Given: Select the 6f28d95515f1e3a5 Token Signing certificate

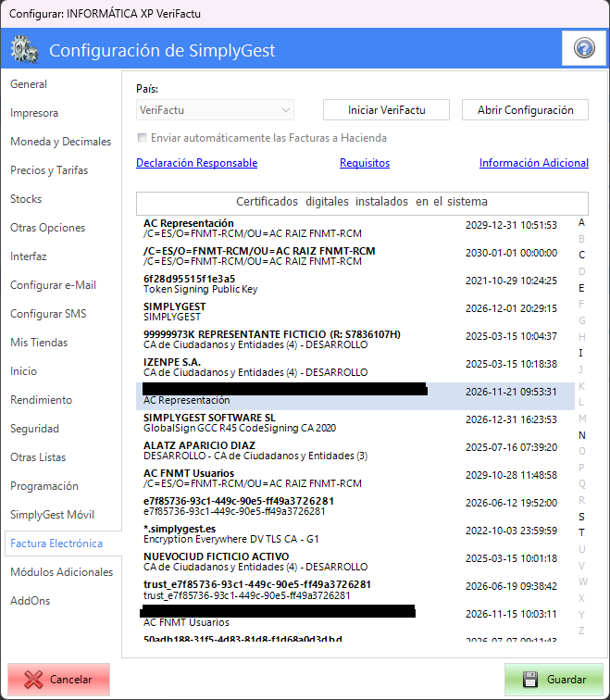Looking at the screenshot, I should (x=355, y=283).
